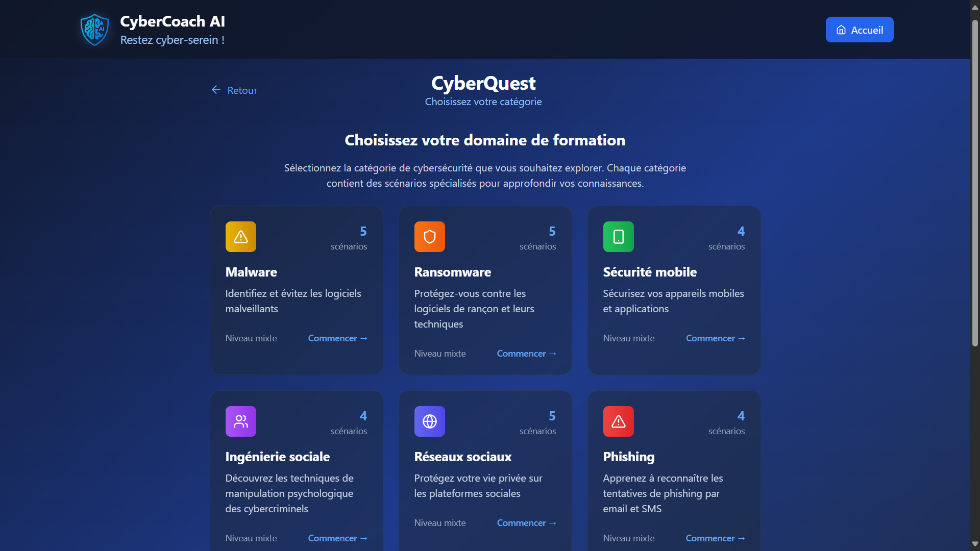The width and height of the screenshot is (980, 551).
Task: Click the scrollbar up arrow
Action: click(975, 7)
